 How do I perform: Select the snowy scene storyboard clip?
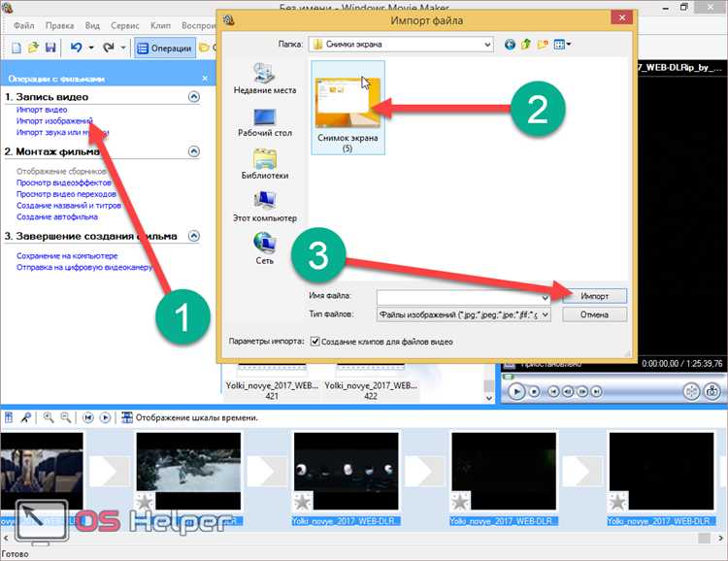188,471
